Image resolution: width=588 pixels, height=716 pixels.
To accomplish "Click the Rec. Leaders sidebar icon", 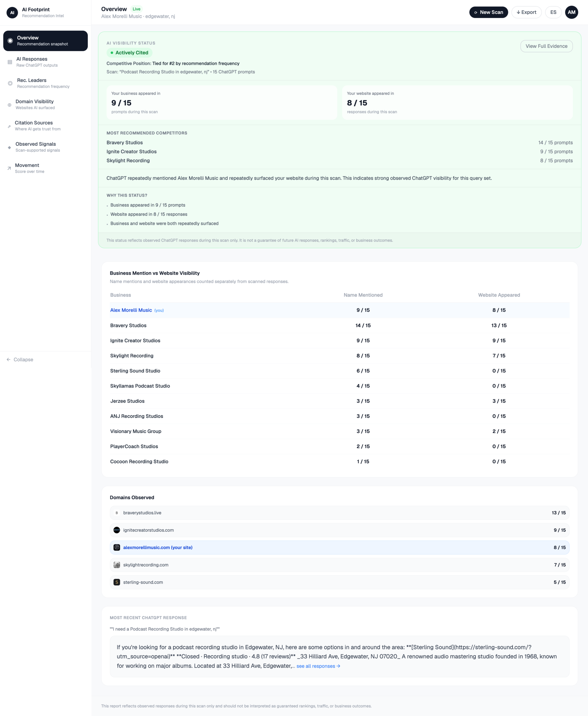I will [10, 83].
